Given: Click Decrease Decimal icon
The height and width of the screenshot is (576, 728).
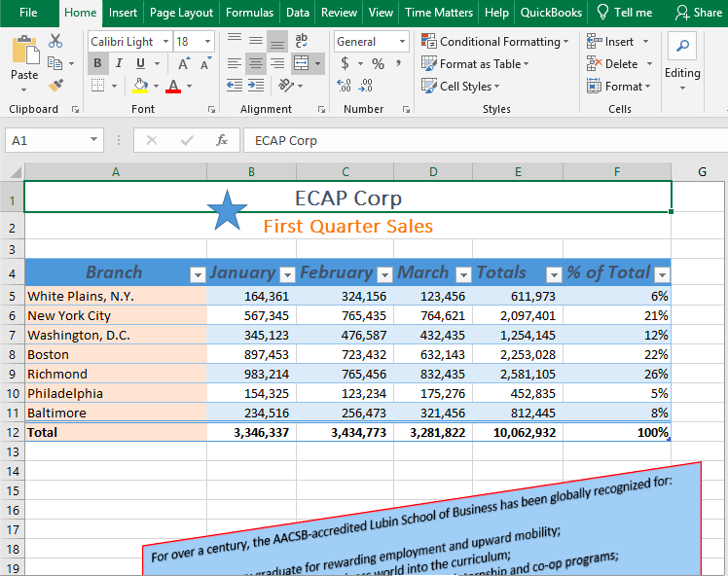Looking at the screenshot, I should [365, 85].
